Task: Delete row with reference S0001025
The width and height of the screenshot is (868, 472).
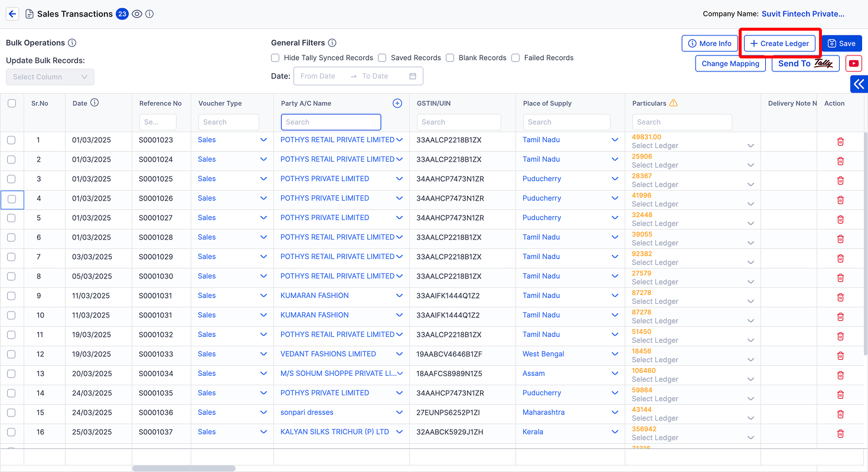Action: tap(840, 181)
